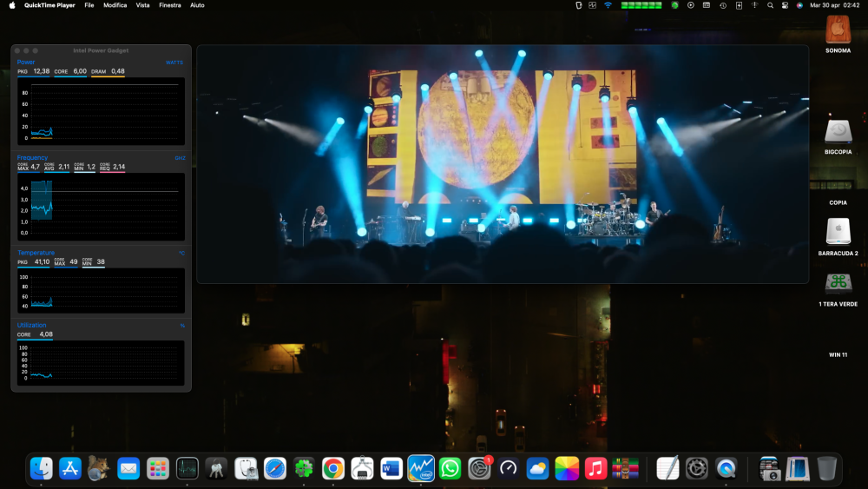Switch to Intel Power Gadget in Dock
This screenshot has height=489, width=868.
[x=421, y=468]
